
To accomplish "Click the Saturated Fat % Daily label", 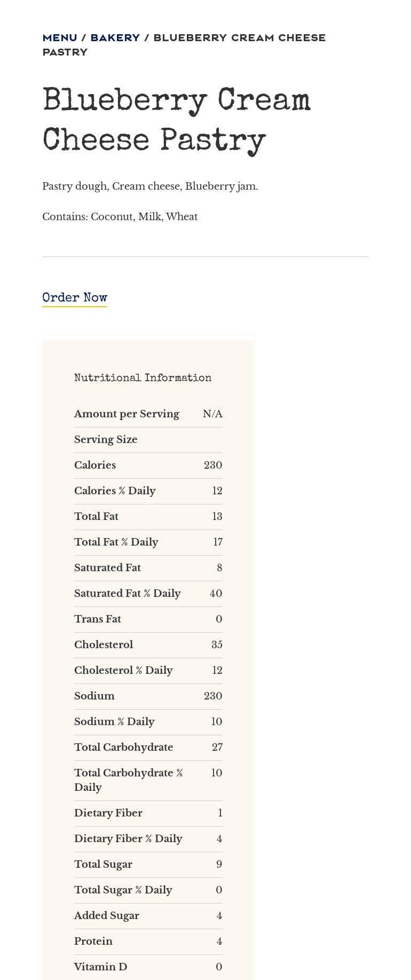I will (127, 594).
